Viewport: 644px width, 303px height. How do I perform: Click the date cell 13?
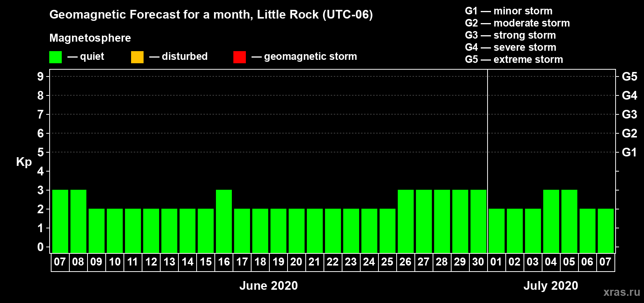pos(169,262)
